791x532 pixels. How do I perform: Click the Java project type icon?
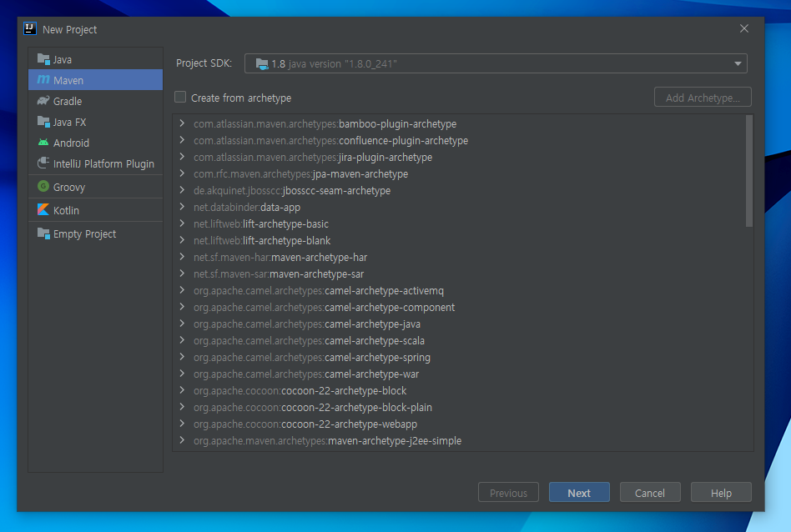(x=43, y=59)
